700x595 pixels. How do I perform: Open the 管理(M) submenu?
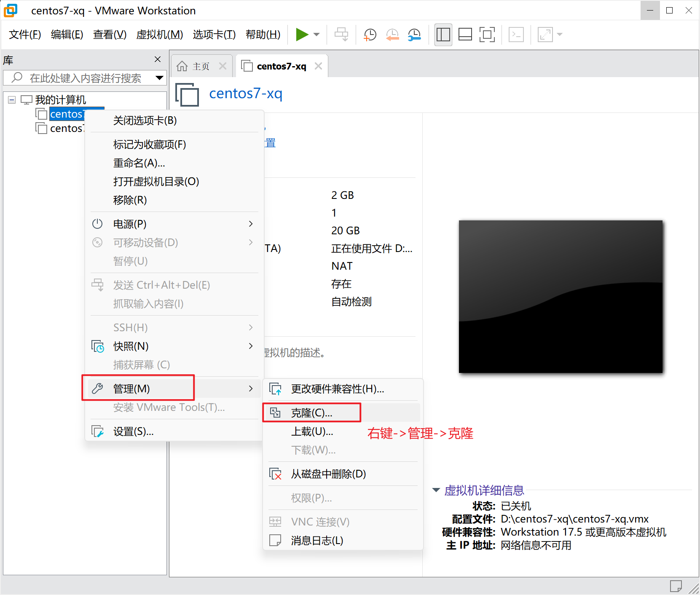174,389
